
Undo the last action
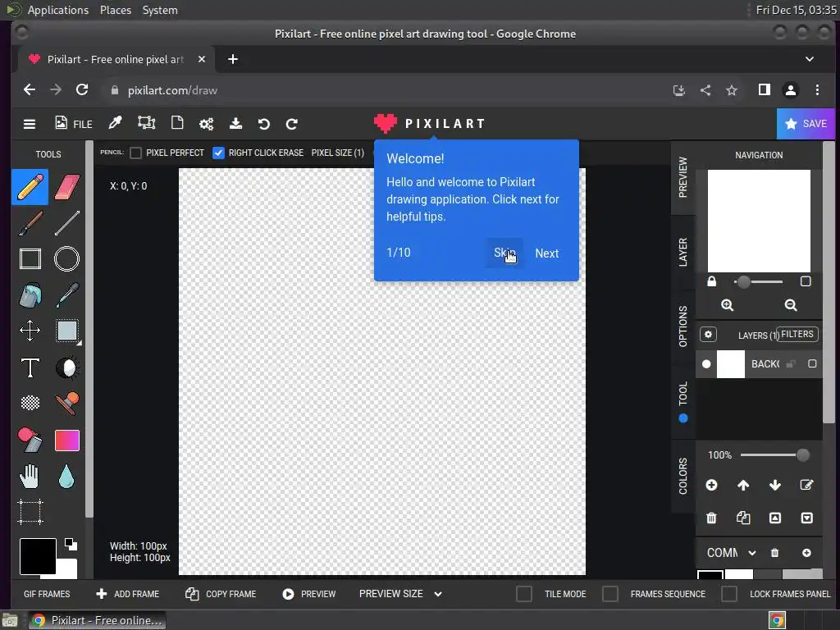click(x=263, y=125)
